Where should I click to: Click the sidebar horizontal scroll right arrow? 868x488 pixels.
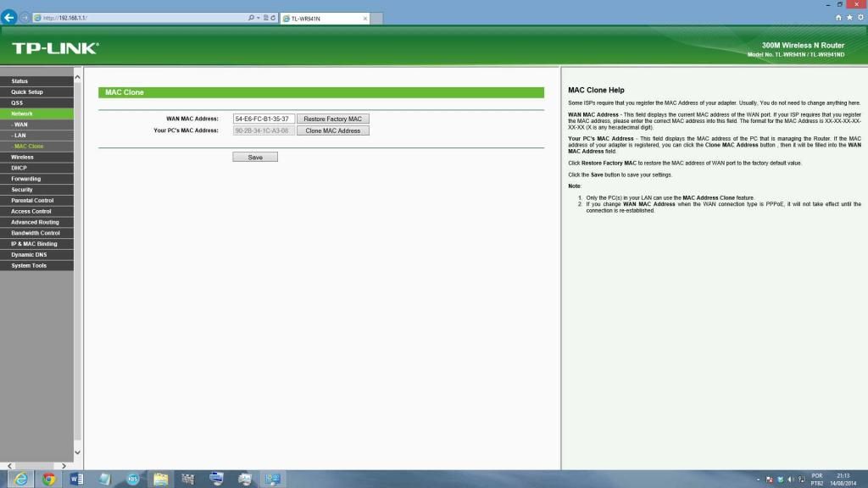point(64,466)
